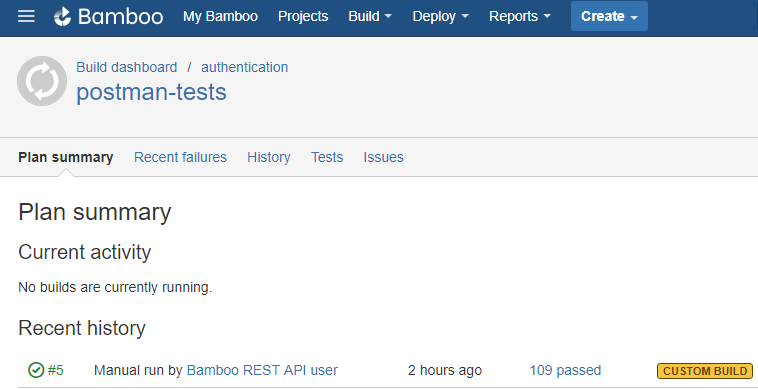Open build #5 link
758x389 pixels.
tap(56, 370)
